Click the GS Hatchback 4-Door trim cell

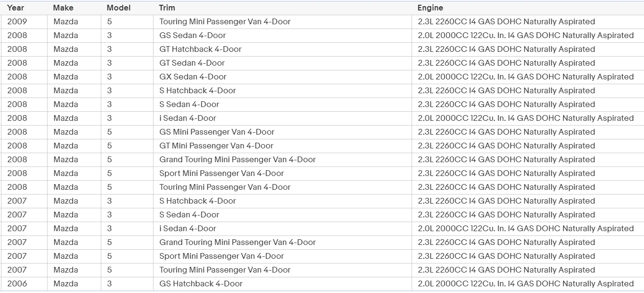point(201,283)
